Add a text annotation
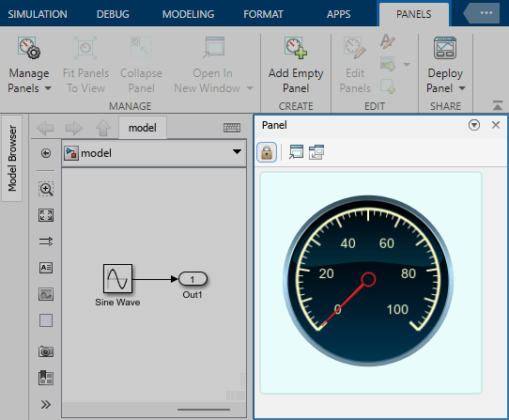This screenshot has width=509, height=420. click(x=46, y=268)
